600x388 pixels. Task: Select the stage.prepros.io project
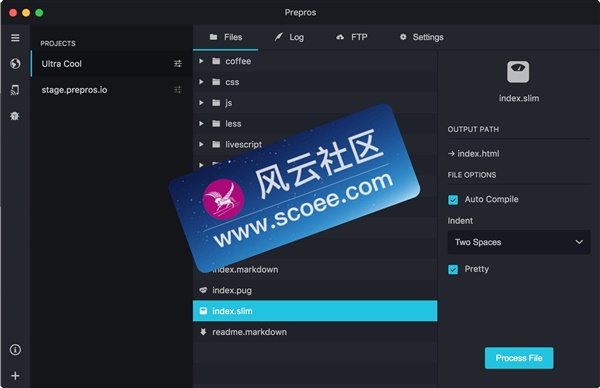tap(111, 90)
